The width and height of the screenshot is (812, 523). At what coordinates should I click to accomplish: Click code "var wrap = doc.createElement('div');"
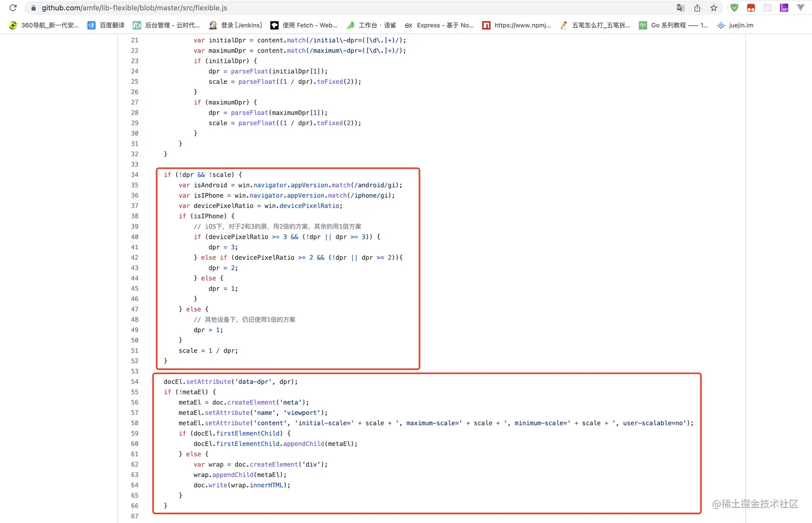260,464
